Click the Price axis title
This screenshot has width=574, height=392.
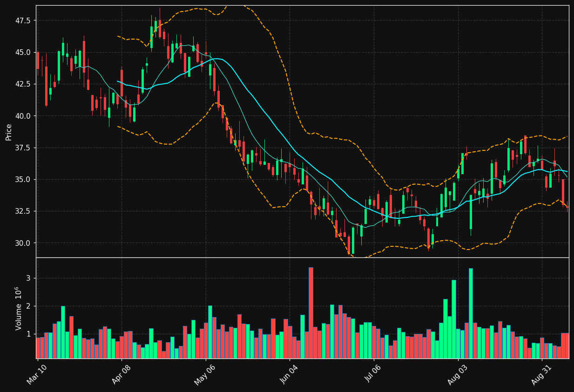pyautogui.click(x=9, y=132)
